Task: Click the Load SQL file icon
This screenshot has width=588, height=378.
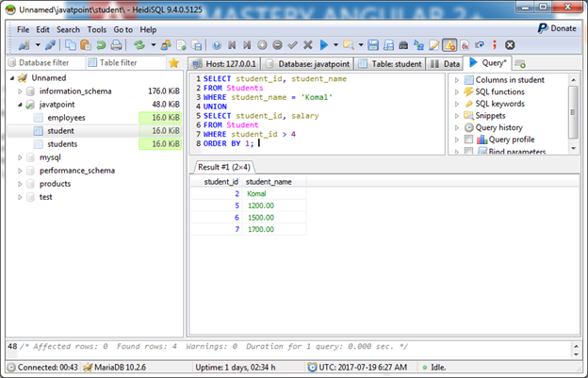Action: click(349, 45)
